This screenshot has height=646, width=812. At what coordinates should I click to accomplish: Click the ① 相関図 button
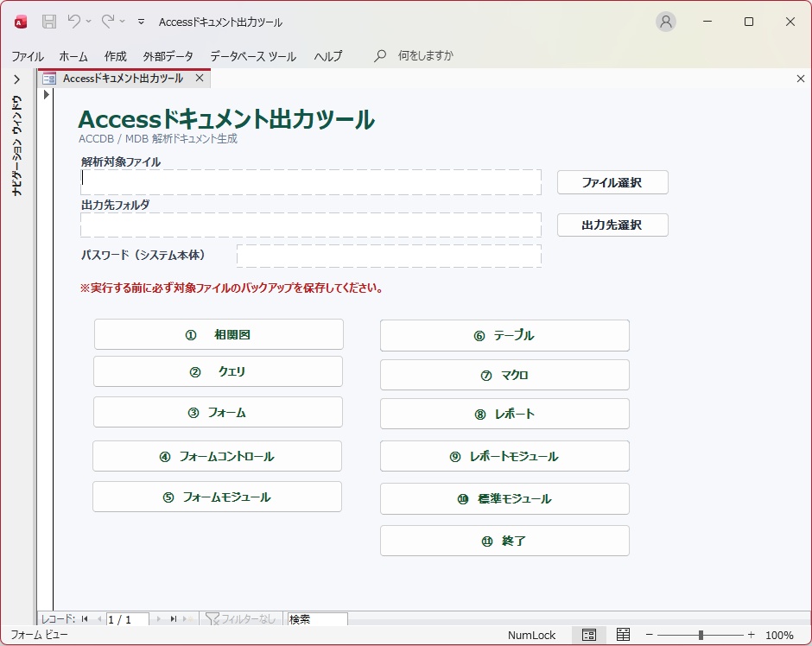coord(219,334)
